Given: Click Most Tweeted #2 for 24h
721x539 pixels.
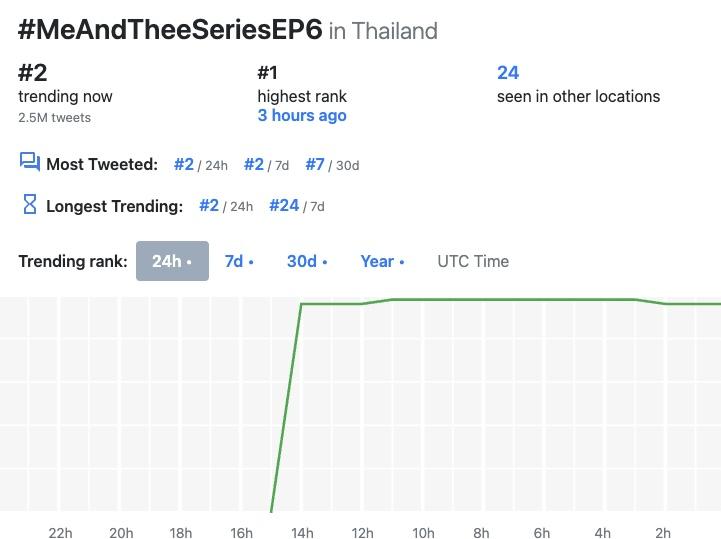Looking at the screenshot, I should (x=184, y=164).
